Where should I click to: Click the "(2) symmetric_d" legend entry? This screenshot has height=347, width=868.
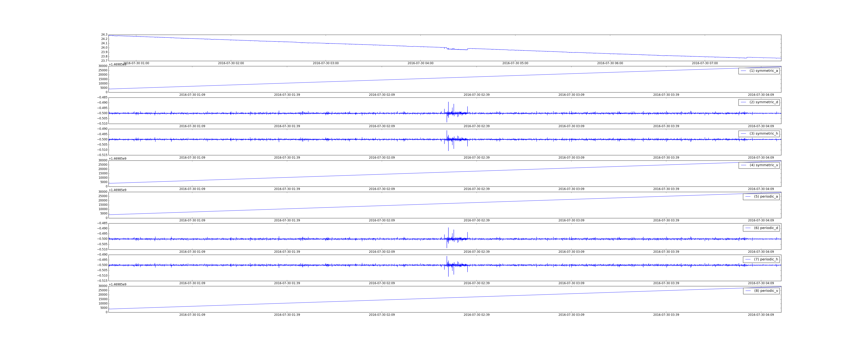[759, 102]
